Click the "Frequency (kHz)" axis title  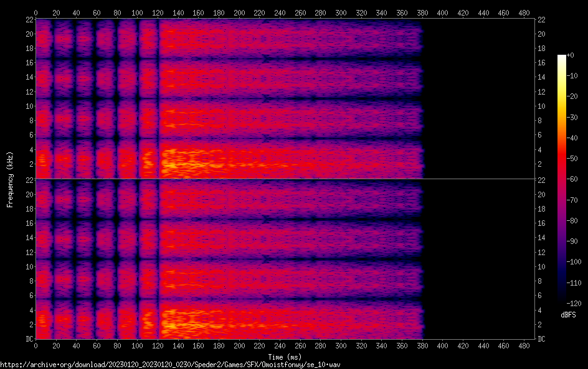click(x=10, y=179)
